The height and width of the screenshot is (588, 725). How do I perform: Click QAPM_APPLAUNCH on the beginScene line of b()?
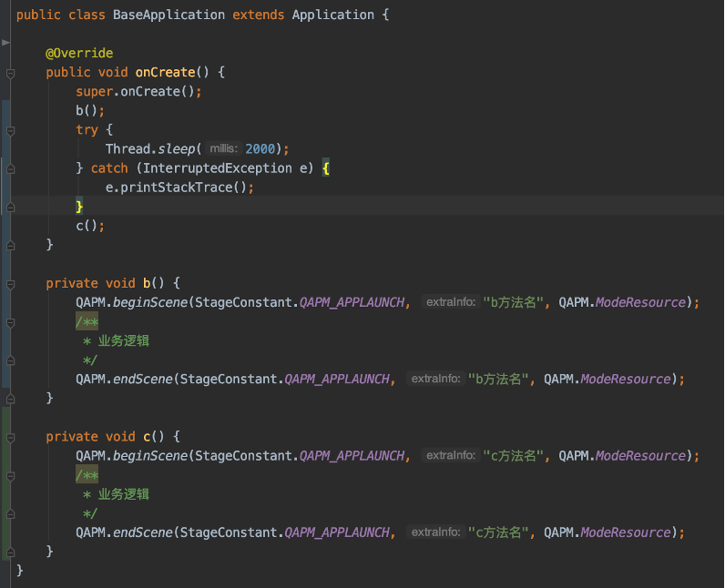coord(352,302)
